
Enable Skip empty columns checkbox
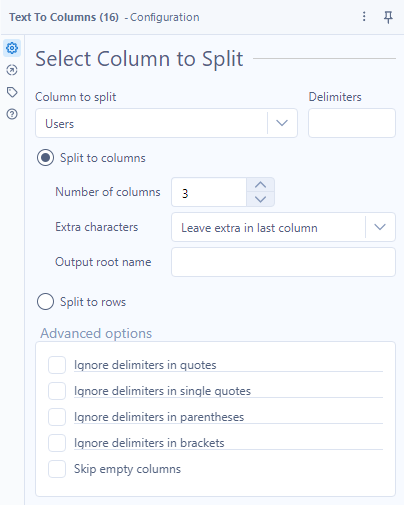click(x=57, y=469)
